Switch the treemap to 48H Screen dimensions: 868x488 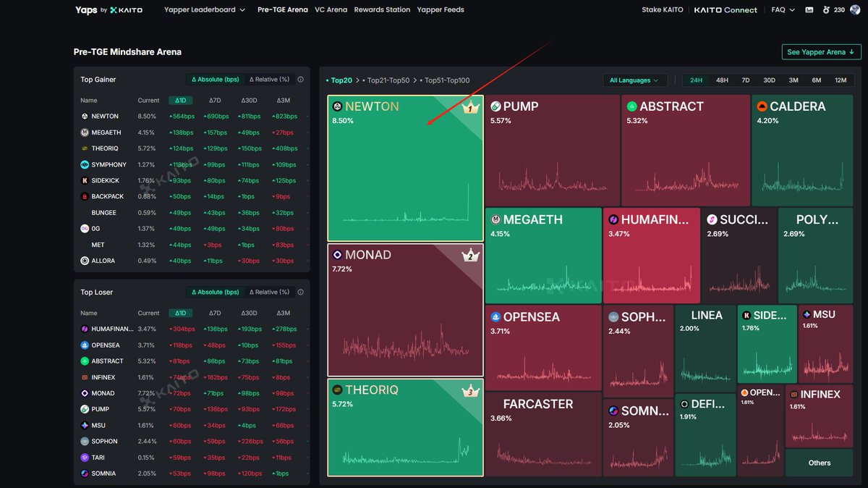[722, 80]
